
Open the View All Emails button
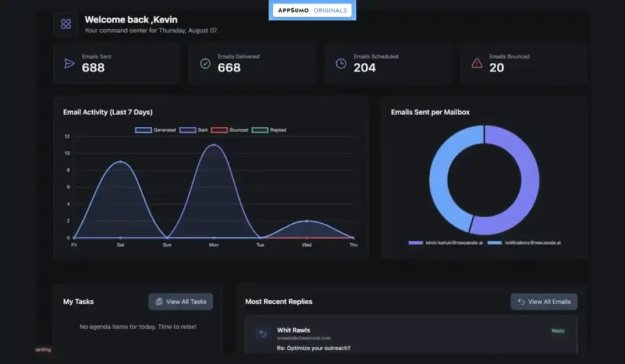[x=543, y=302]
